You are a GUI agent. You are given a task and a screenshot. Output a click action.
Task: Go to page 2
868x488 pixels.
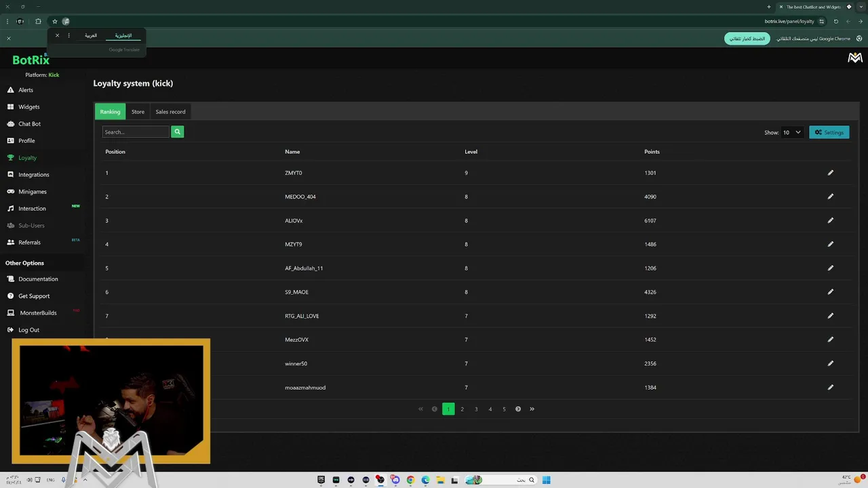pos(462,409)
